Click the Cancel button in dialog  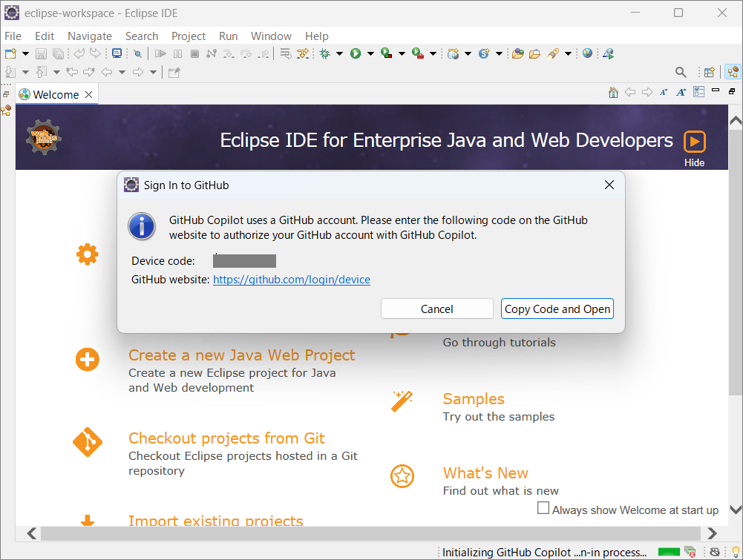coord(437,309)
